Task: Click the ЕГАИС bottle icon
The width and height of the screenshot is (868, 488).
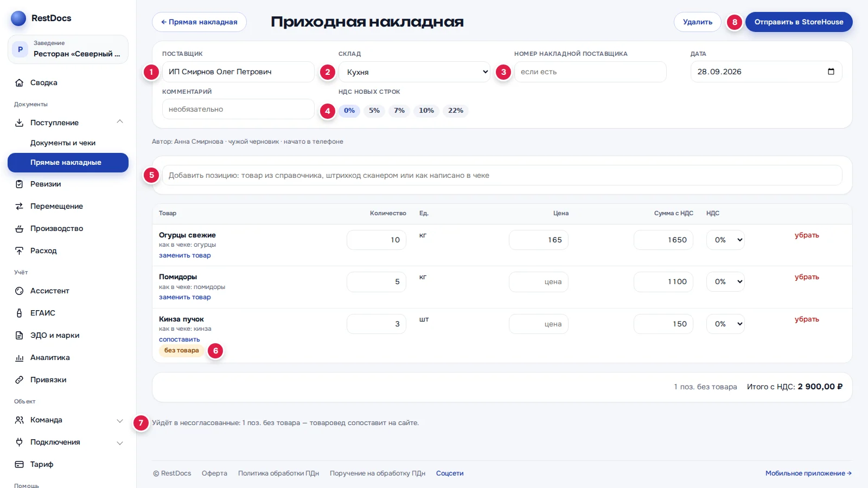Action: pyautogui.click(x=19, y=313)
